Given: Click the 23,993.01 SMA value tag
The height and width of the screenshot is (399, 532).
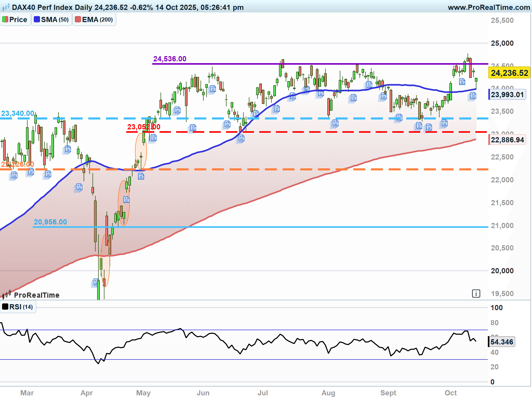Looking at the screenshot, I should [x=507, y=95].
